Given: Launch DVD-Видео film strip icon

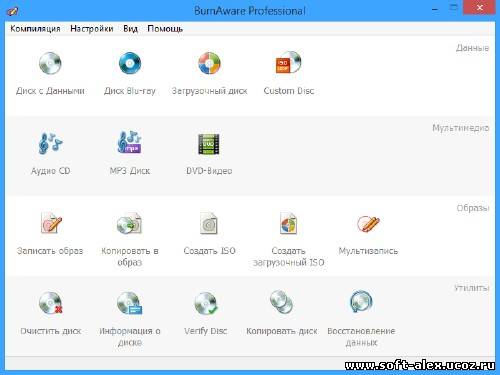Looking at the screenshot, I should pyautogui.click(x=209, y=144).
